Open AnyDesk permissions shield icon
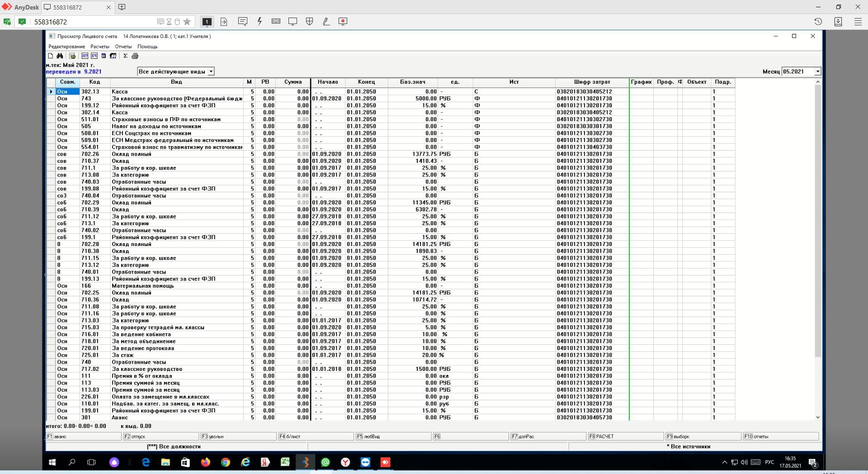The width and height of the screenshot is (868, 474). coord(309,21)
